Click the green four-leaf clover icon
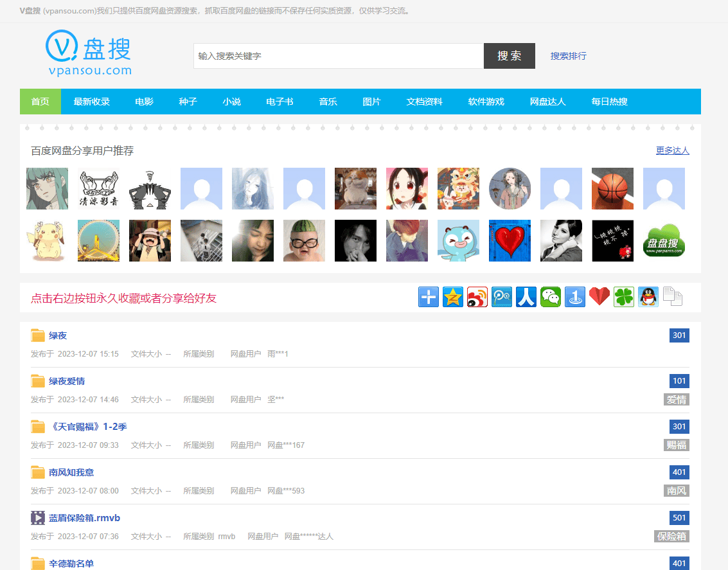The width and height of the screenshot is (728, 570). [x=624, y=297]
